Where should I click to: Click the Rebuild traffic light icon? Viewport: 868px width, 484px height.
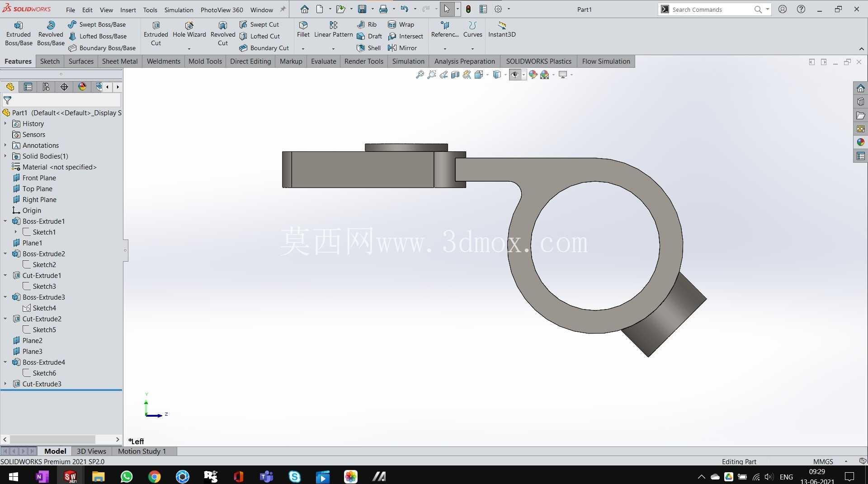(468, 9)
